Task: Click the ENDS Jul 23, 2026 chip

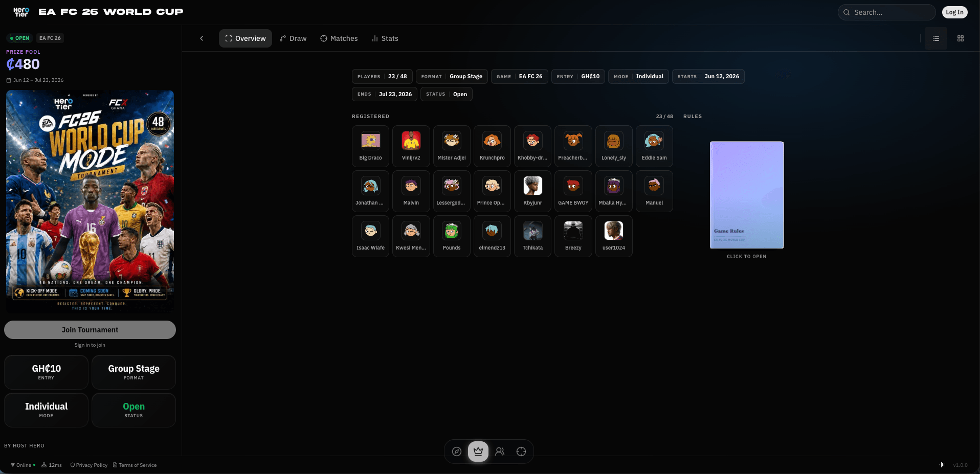Action: 385,94
